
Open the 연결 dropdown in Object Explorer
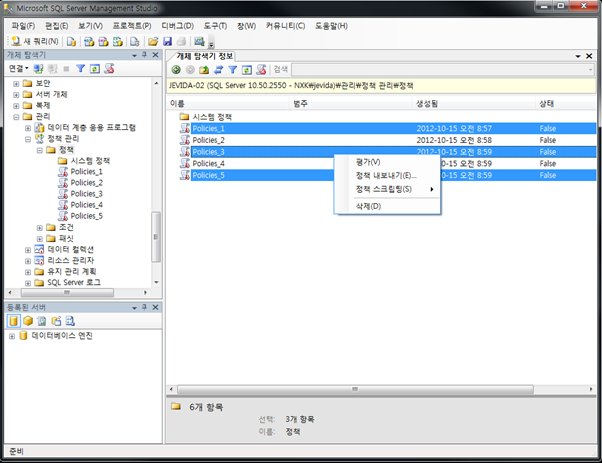pos(18,68)
